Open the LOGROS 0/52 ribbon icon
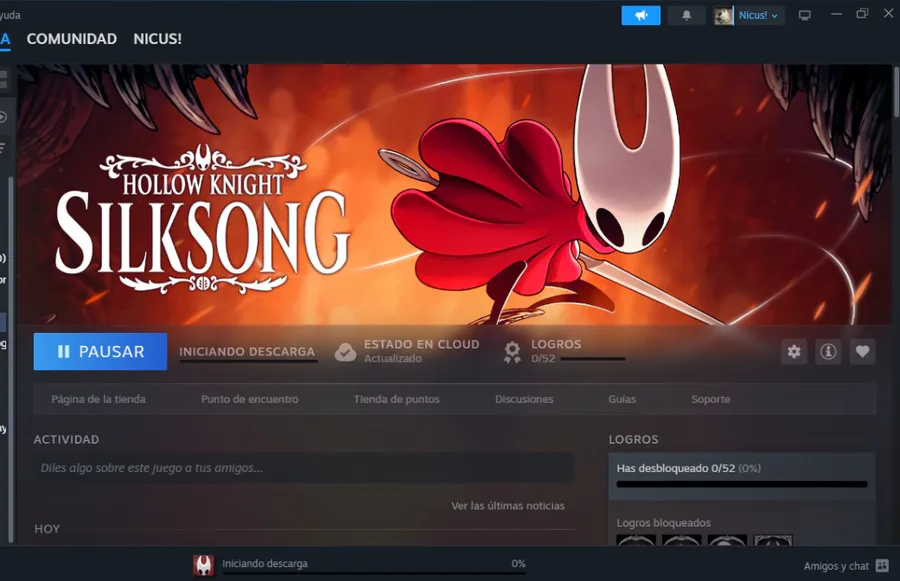The width and height of the screenshot is (900, 581). point(512,352)
